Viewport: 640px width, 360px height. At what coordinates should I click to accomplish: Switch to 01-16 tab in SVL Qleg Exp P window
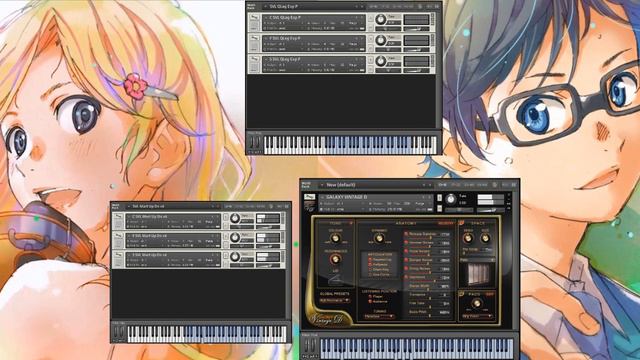(373, 7)
